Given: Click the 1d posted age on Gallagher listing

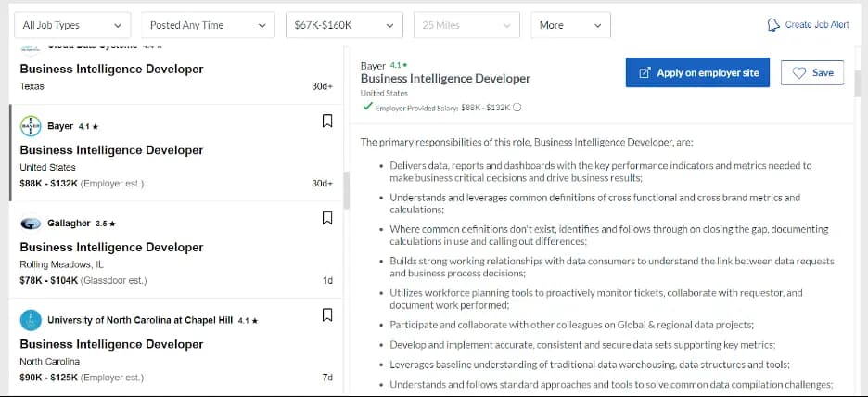Looking at the screenshot, I should (x=327, y=281).
